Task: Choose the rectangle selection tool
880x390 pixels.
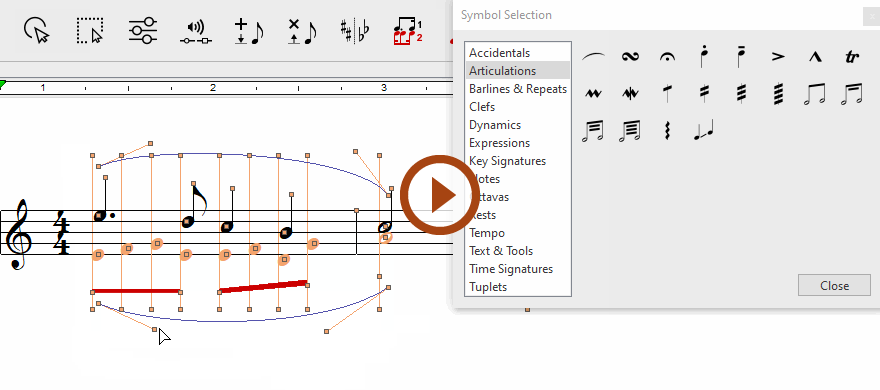Action: coord(90,30)
